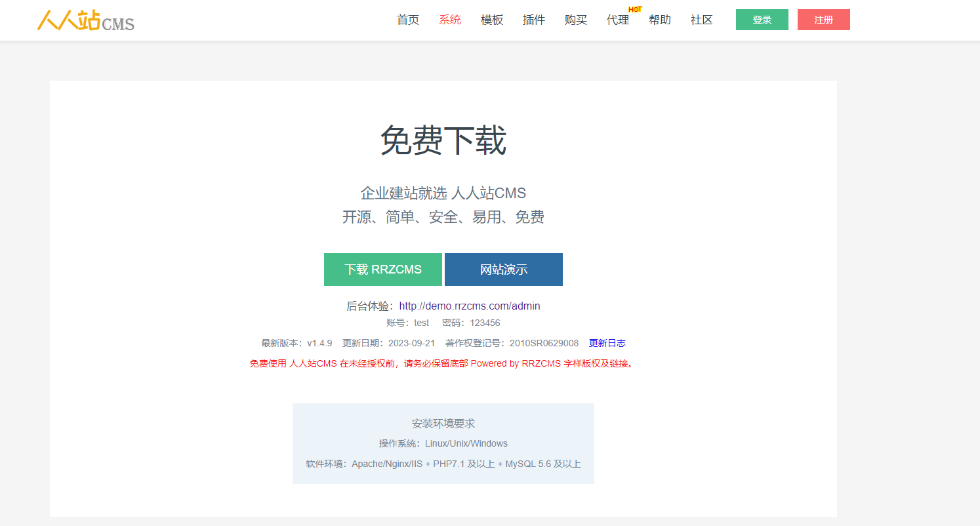Click the red 注册 button

(x=824, y=20)
